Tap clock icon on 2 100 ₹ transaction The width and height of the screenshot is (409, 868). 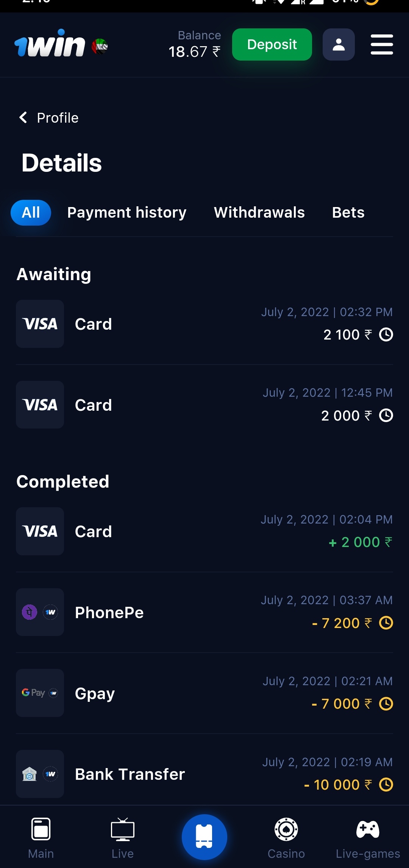coord(386,335)
